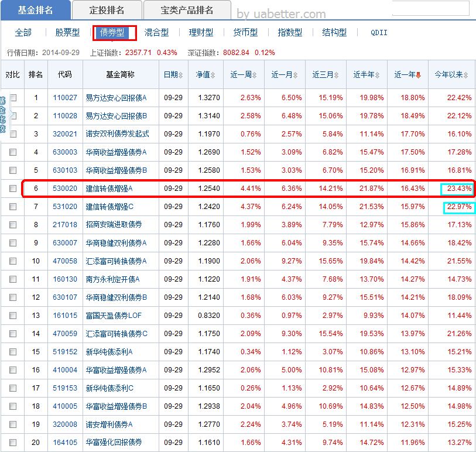Click the 上证指数 value 2357.71
This screenshot has height=452, width=476.
pos(138,53)
